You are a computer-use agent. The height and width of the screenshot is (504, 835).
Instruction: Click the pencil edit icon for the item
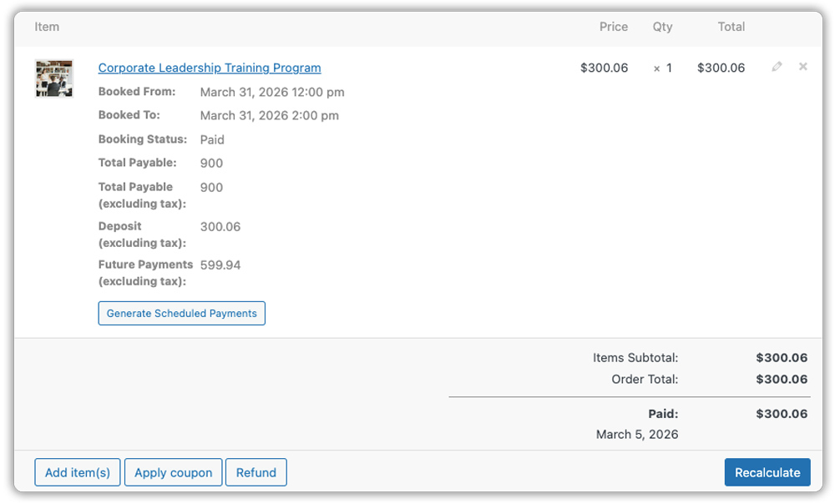tap(777, 67)
